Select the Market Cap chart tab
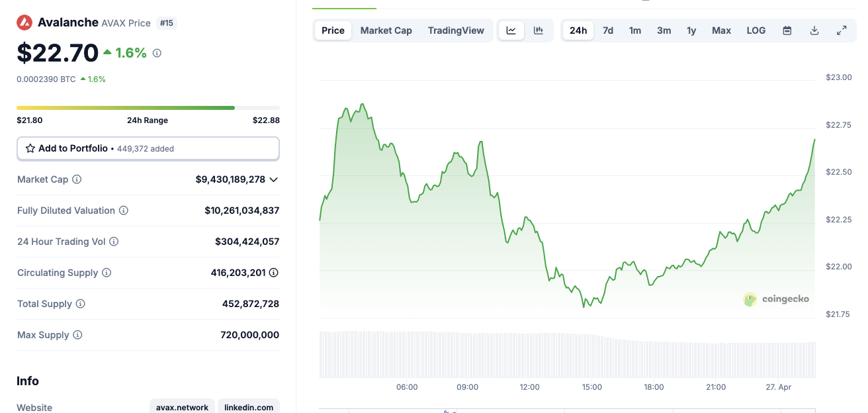 click(386, 30)
